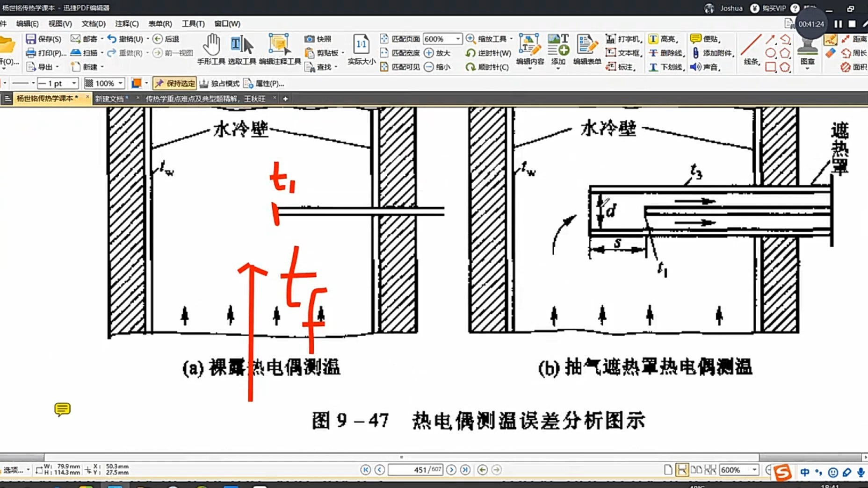This screenshot has height=488, width=868.
Task: Open Properties (属性) panel
Action: tap(264, 83)
